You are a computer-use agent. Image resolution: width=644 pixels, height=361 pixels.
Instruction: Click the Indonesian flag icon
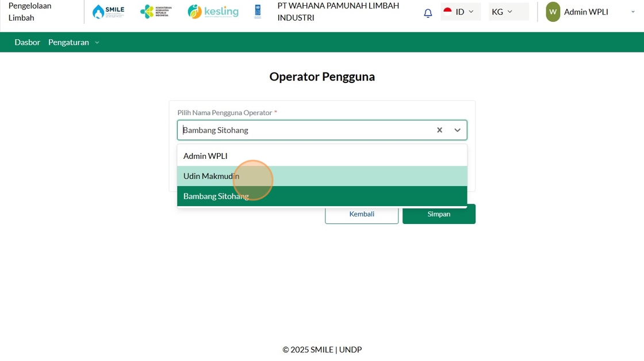coord(448,12)
